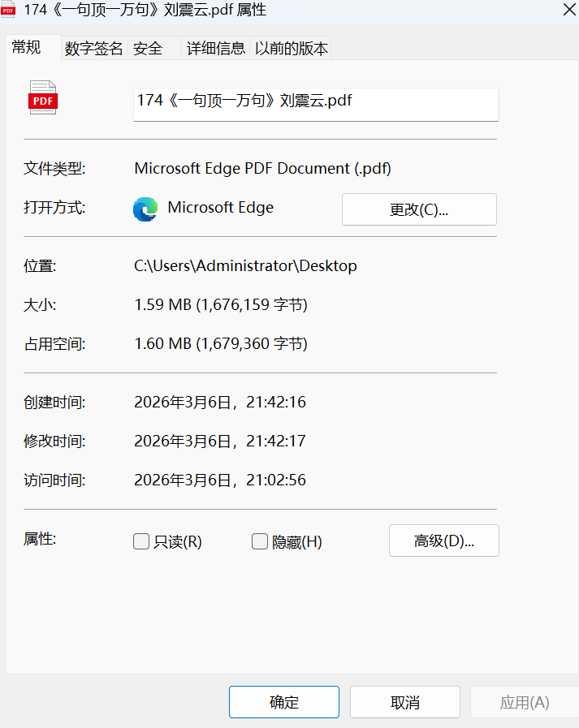Click the modified time 21:42:17 value
Image resolution: width=579 pixels, height=728 pixels.
click(x=220, y=441)
